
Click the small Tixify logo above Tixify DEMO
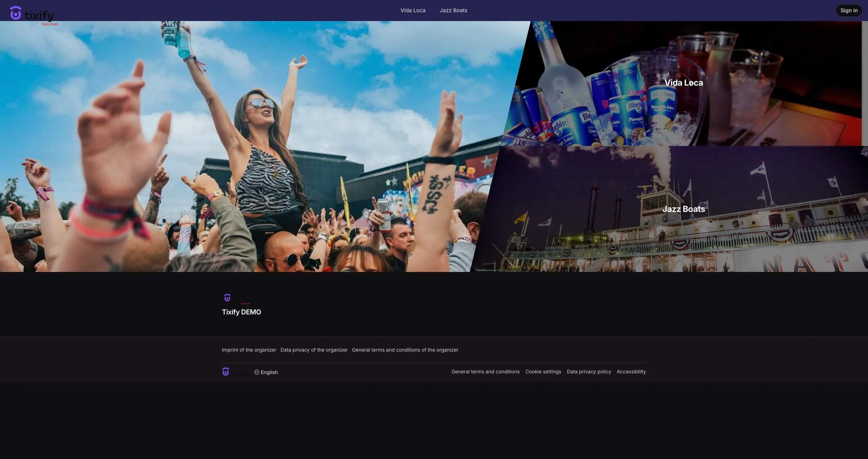(236, 298)
